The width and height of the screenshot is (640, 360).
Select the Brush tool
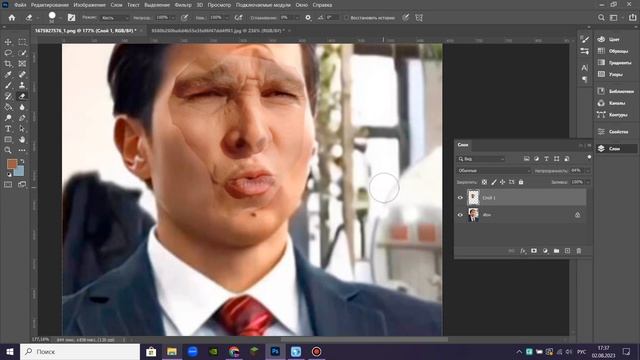(8, 85)
